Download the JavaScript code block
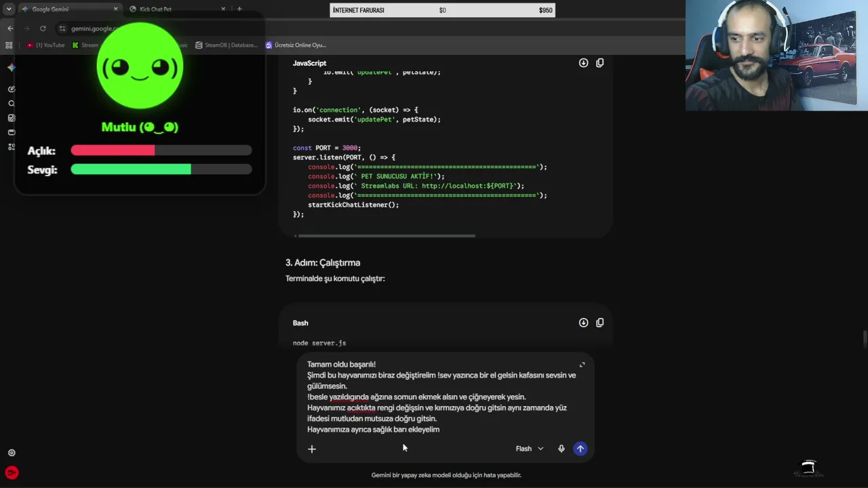 583,62
